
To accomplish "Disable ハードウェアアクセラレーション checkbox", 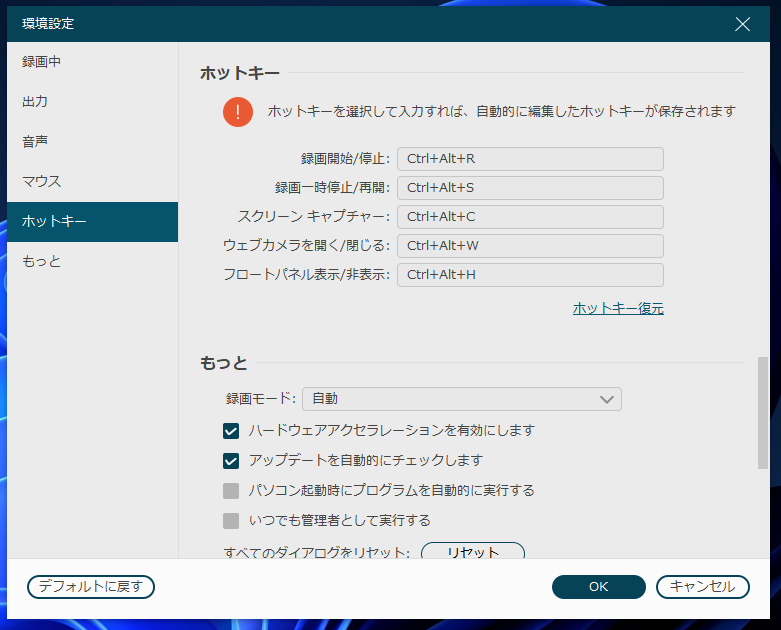I will [231, 431].
